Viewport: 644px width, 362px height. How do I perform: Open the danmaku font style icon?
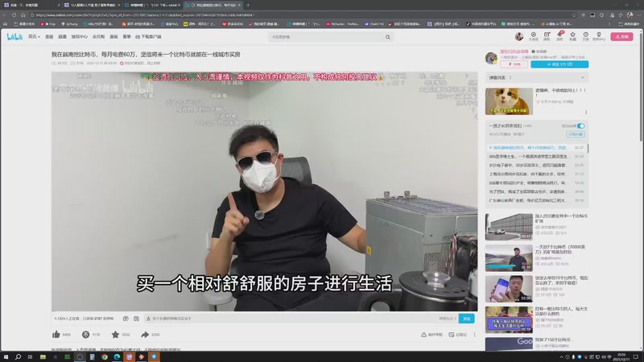pos(148,319)
